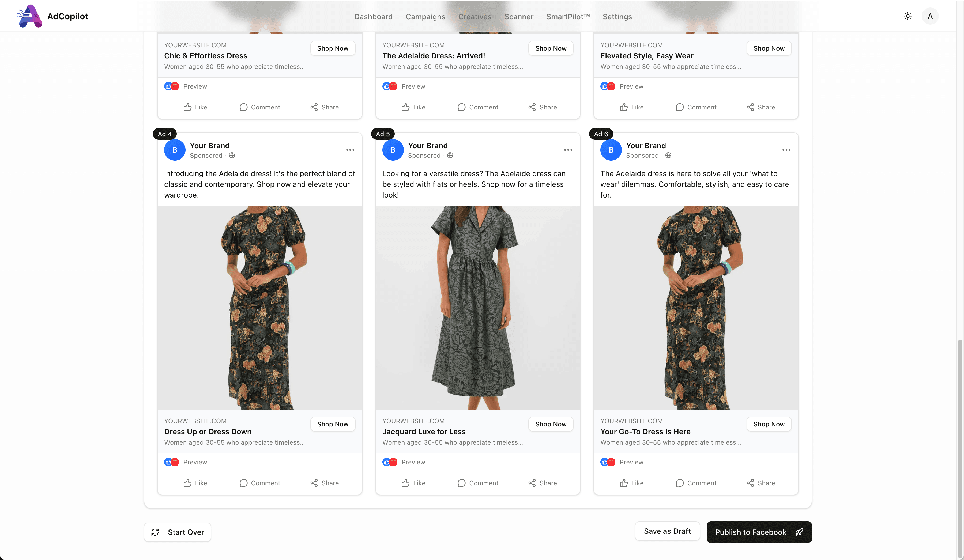Open the three-dot menu on Ad 4
This screenshot has height=560, width=964.
[x=350, y=150]
